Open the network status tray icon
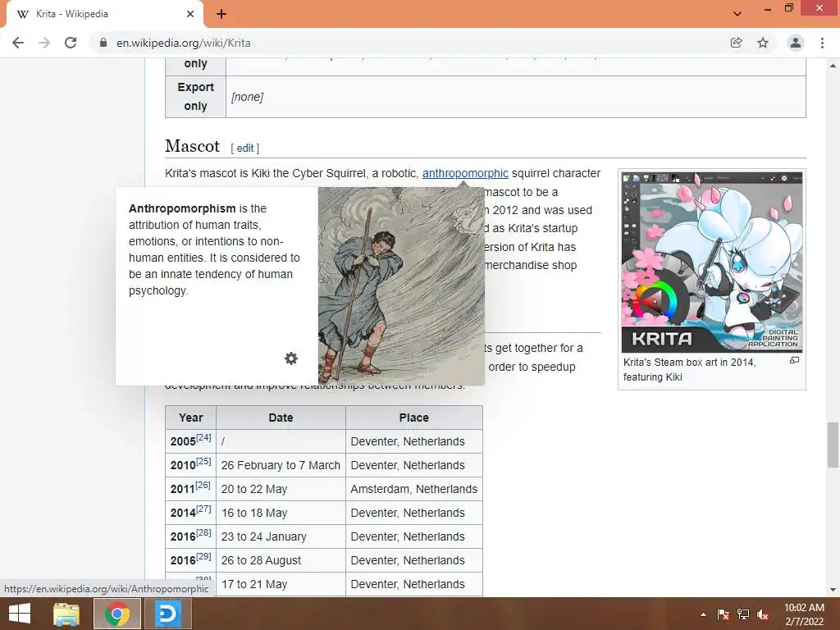Image resolution: width=840 pixels, height=630 pixels. tap(743, 614)
